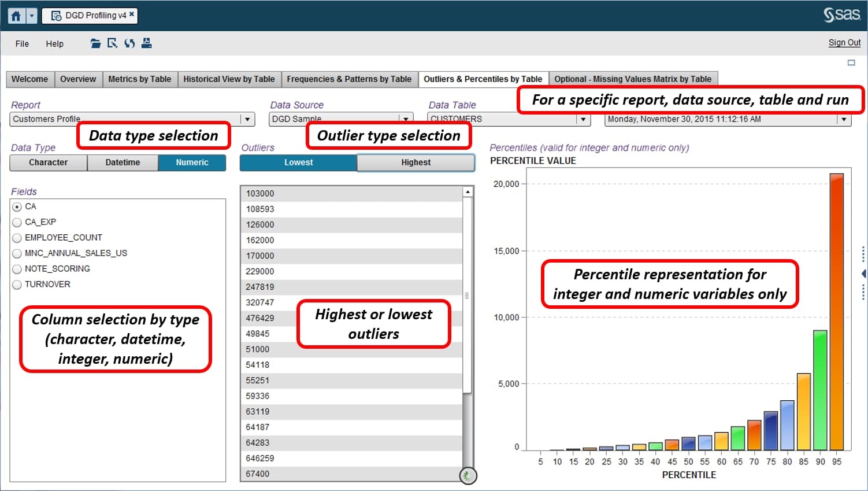Open a report using the folder icon
Screen dimensions: 868x491
(95, 43)
